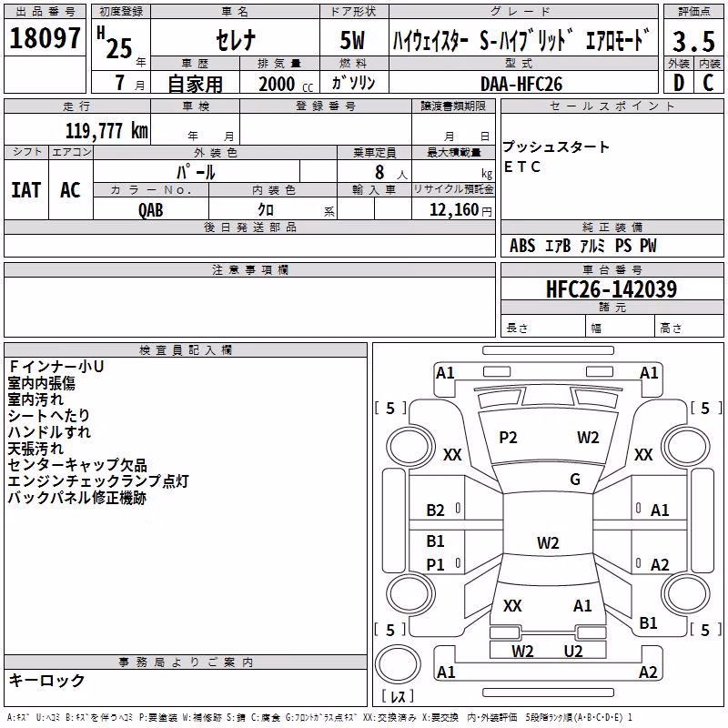Click office notice キーロック
Screen dimensions: 728x728
[46, 681]
